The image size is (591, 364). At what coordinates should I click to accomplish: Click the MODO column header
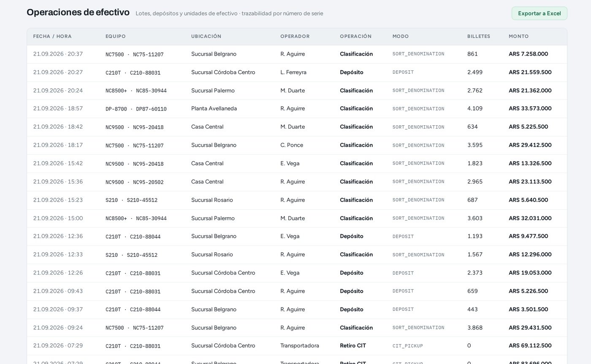[x=401, y=36]
